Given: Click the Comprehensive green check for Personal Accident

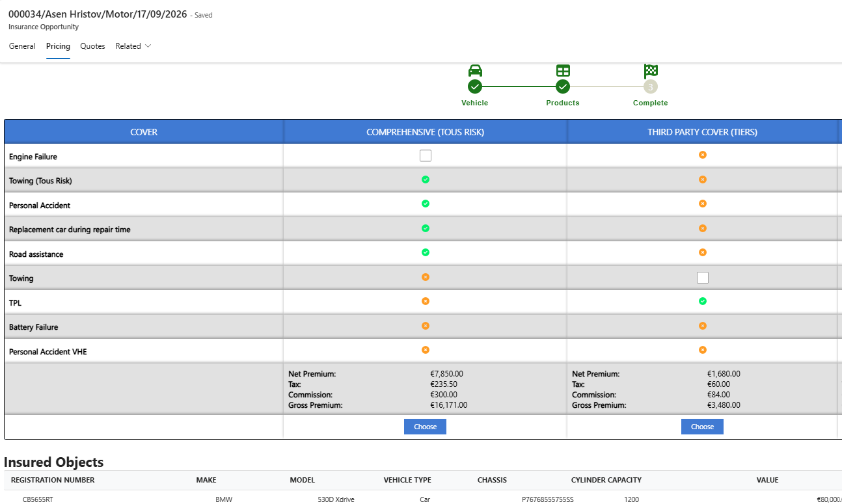Looking at the screenshot, I should pos(426,204).
